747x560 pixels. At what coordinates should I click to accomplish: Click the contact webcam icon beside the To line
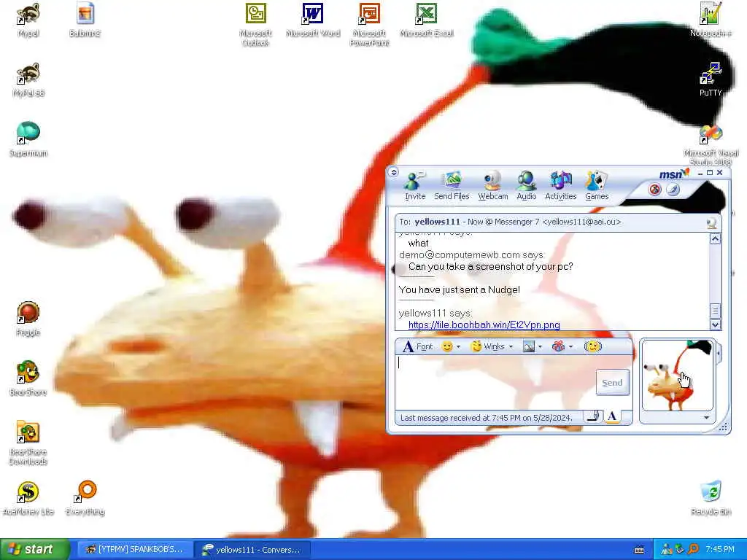(712, 222)
